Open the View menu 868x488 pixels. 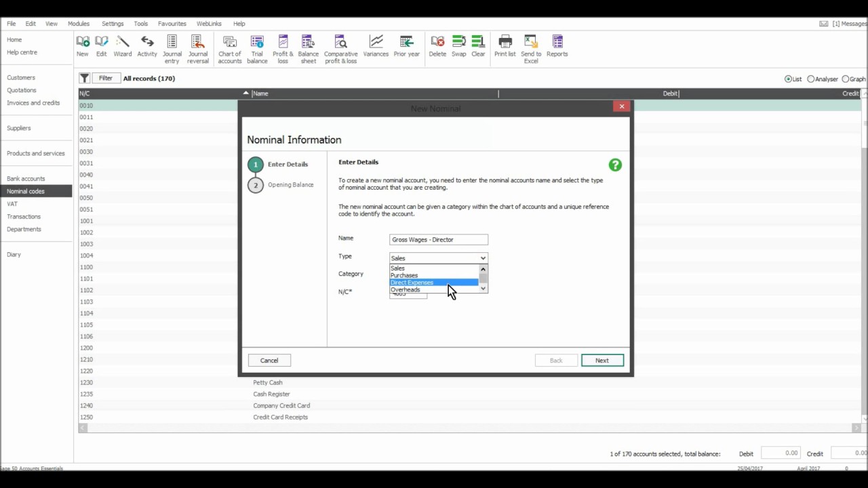pos(52,24)
